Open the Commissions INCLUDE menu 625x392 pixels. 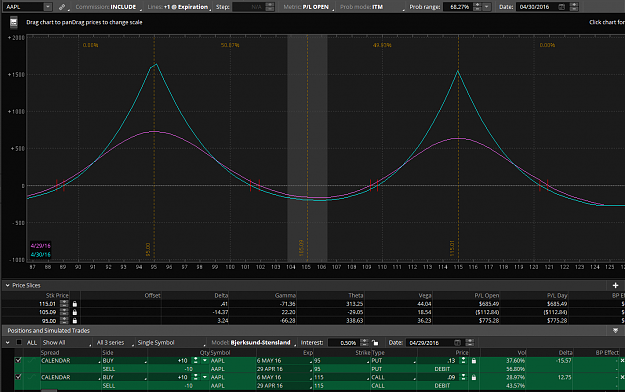[108, 7]
